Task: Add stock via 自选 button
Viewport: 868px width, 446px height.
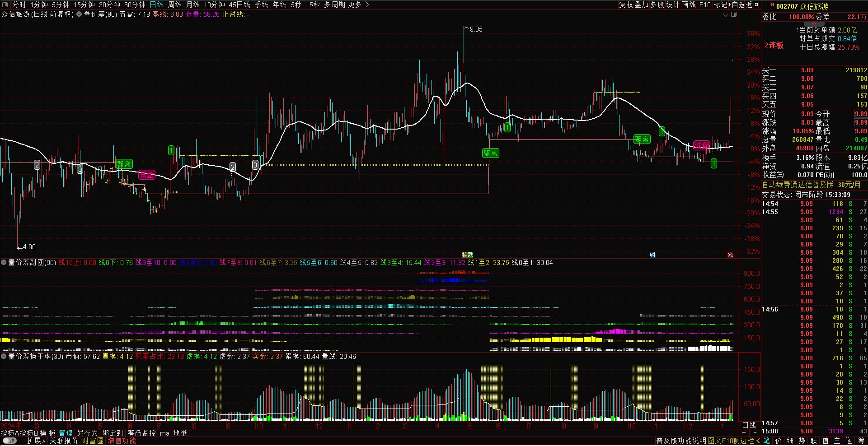Action: coord(738,5)
